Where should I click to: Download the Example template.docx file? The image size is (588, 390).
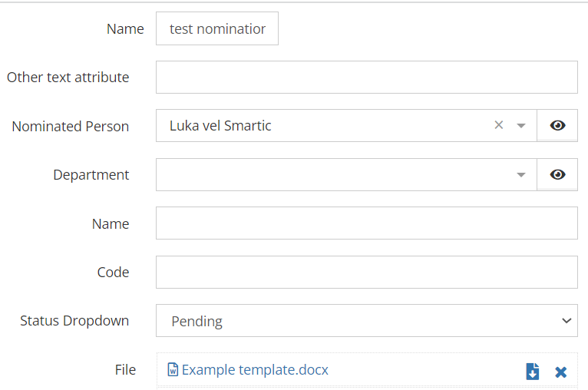533,372
